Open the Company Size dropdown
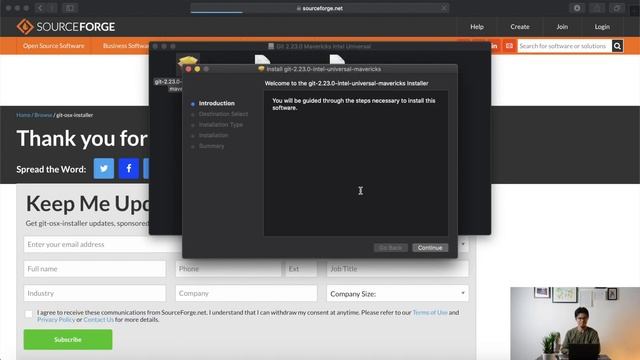The width and height of the screenshot is (640, 360). [397, 293]
